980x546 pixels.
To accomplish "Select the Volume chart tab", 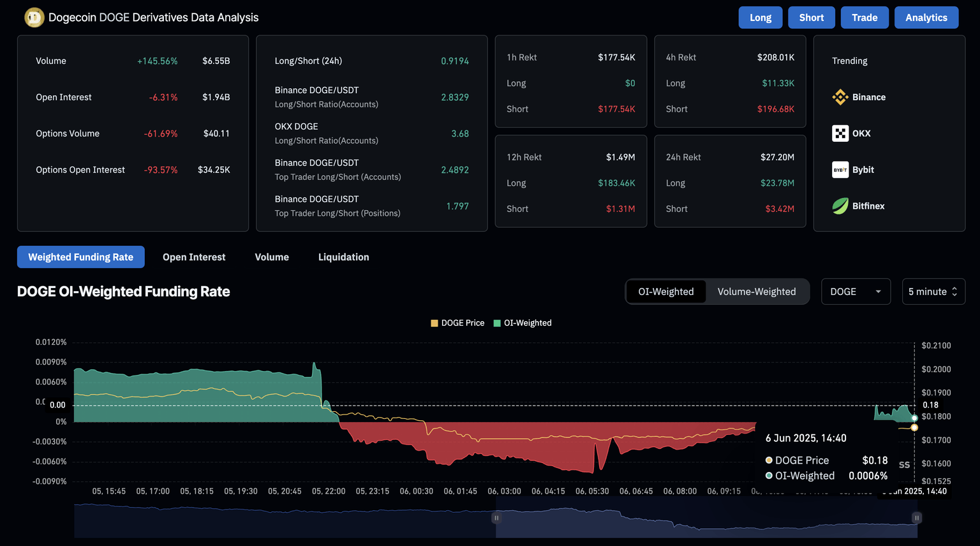I will pos(272,257).
